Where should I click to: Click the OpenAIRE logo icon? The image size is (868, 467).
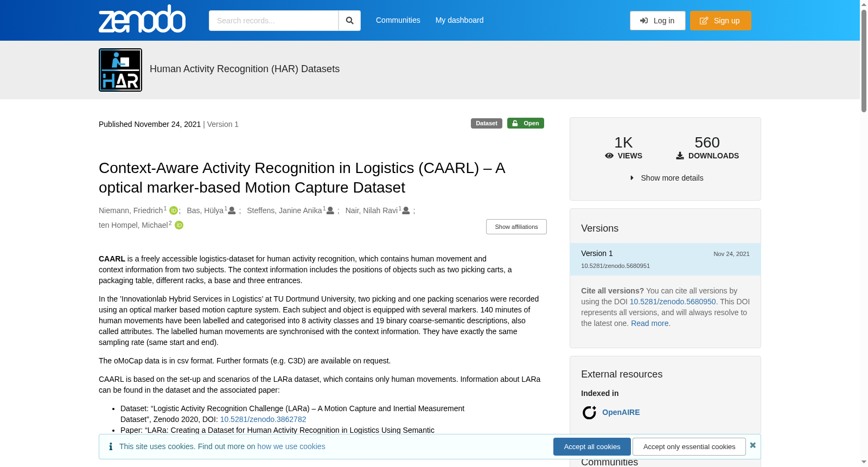[x=589, y=413]
